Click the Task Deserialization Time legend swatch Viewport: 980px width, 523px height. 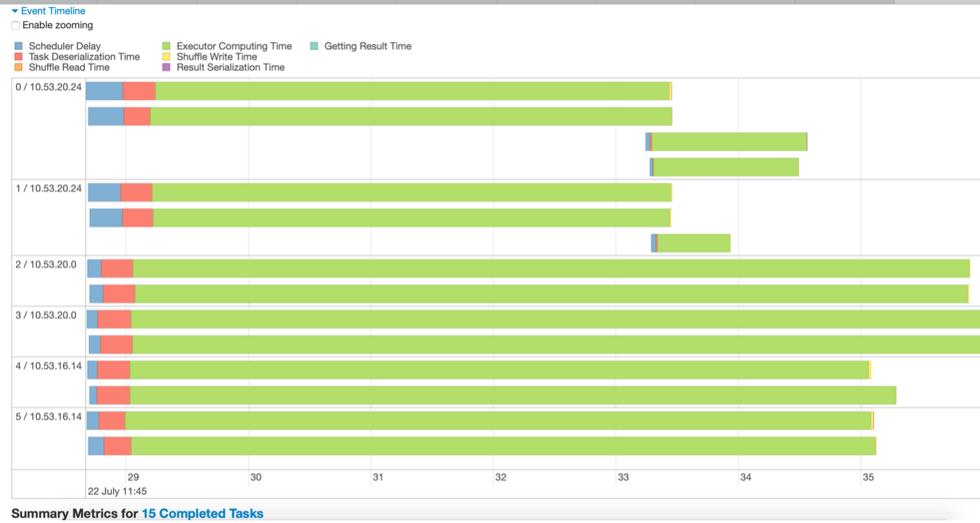(x=19, y=57)
